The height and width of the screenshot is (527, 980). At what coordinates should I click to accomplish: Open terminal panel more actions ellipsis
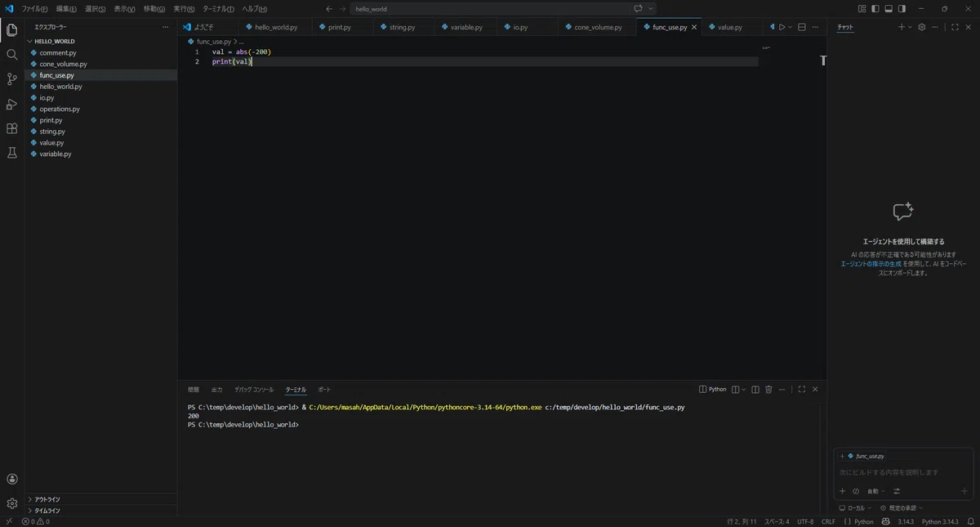pos(782,390)
